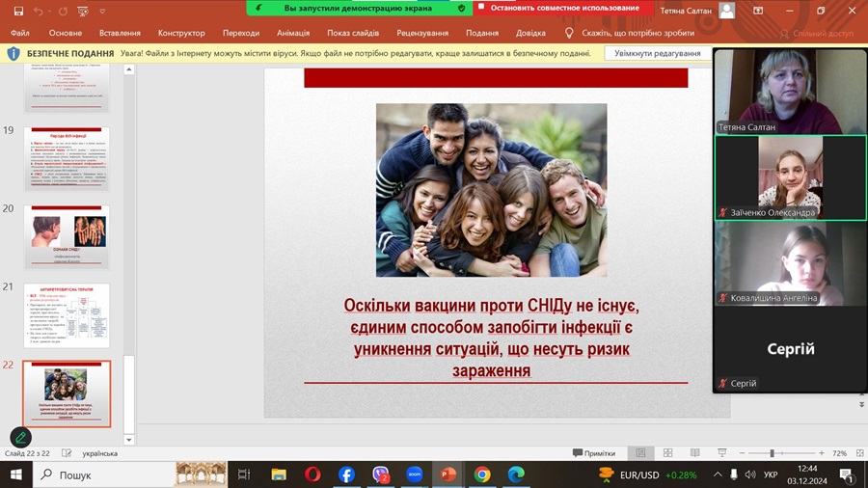This screenshot has height=488, width=868.
Task: Click the Redo icon in the quick access toolbar
Action: pyautogui.click(x=63, y=11)
